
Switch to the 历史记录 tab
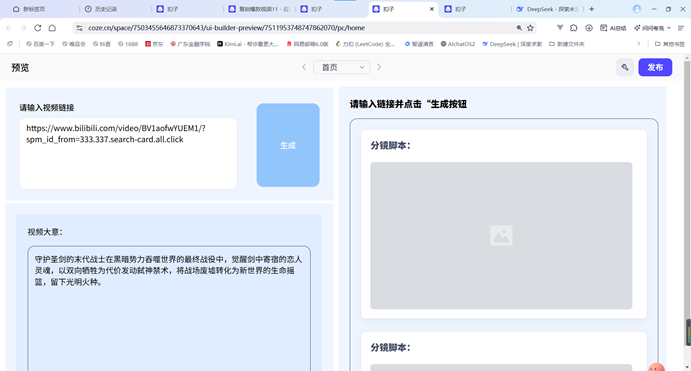point(101,9)
